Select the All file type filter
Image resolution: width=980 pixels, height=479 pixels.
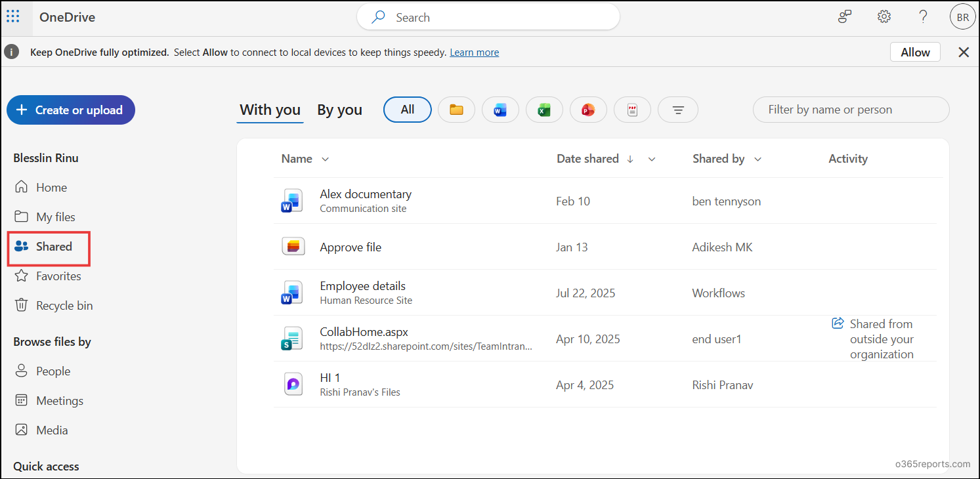coord(407,110)
